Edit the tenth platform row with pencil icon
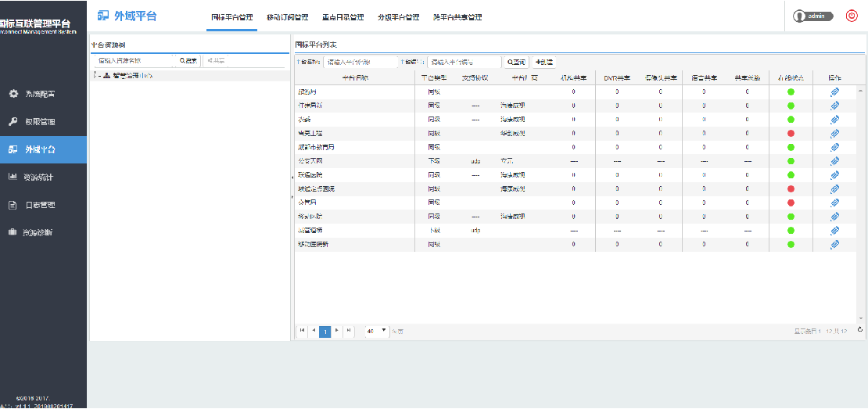868x409 pixels. point(835,217)
